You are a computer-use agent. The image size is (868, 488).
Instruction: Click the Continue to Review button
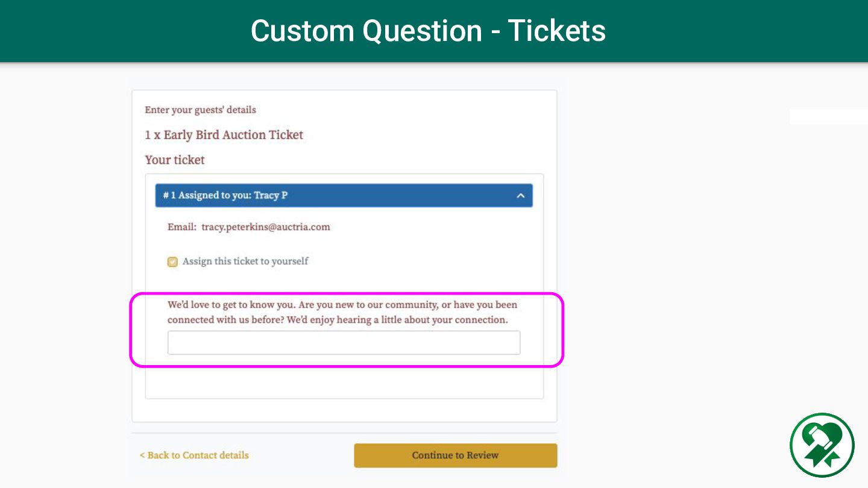tap(455, 455)
